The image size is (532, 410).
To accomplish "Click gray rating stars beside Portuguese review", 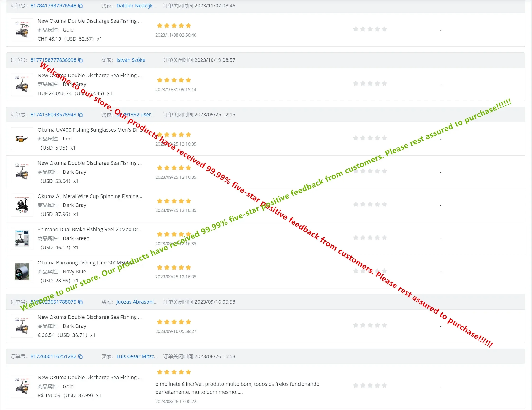I will pyautogui.click(x=370, y=386).
